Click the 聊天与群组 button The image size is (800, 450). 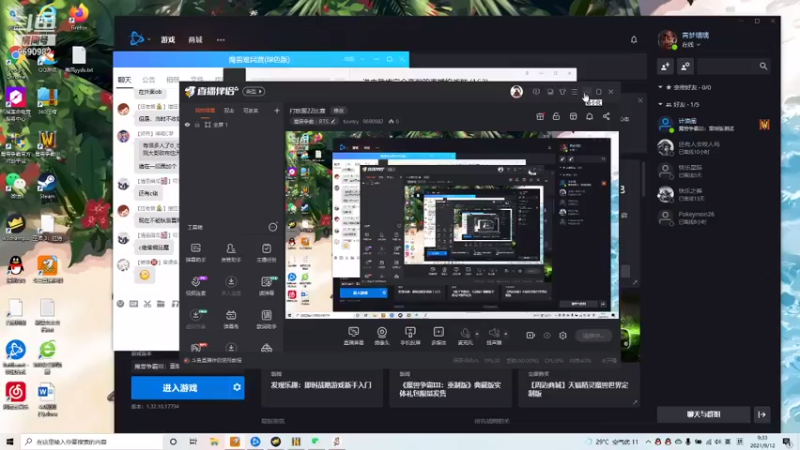[704, 414]
